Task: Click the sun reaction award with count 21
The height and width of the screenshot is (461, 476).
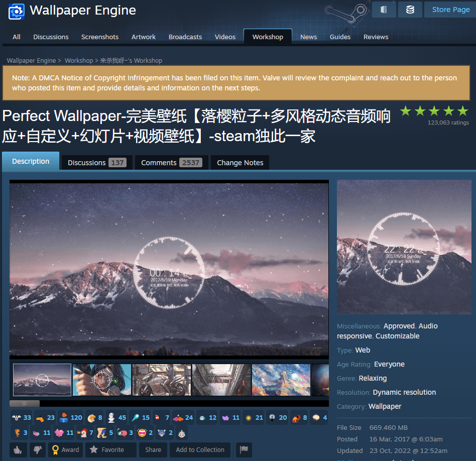Action: coord(255,418)
